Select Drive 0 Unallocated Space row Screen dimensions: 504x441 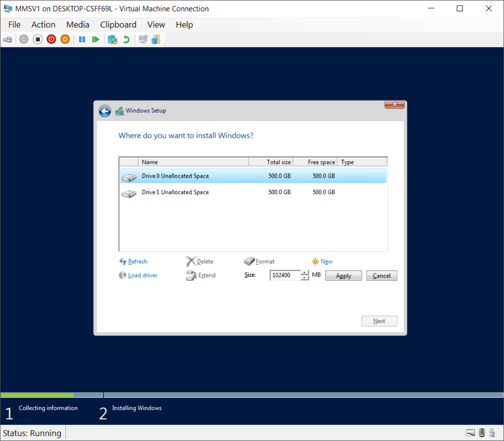click(x=253, y=176)
